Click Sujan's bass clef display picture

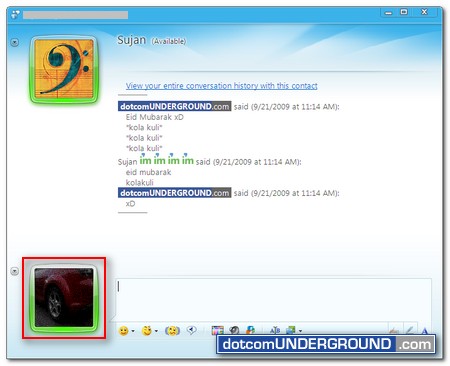click(x=64, y=69)
